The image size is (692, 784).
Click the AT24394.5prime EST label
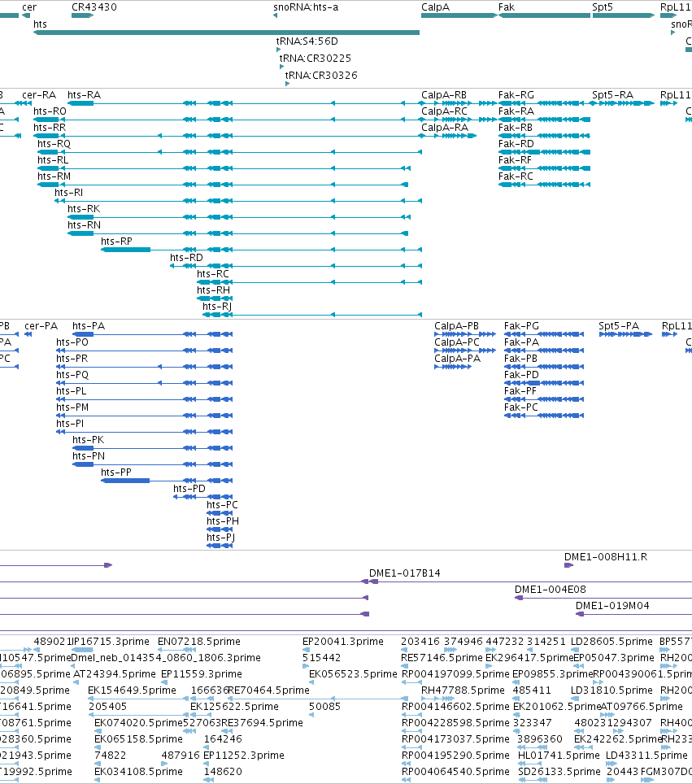coord(115,674)
